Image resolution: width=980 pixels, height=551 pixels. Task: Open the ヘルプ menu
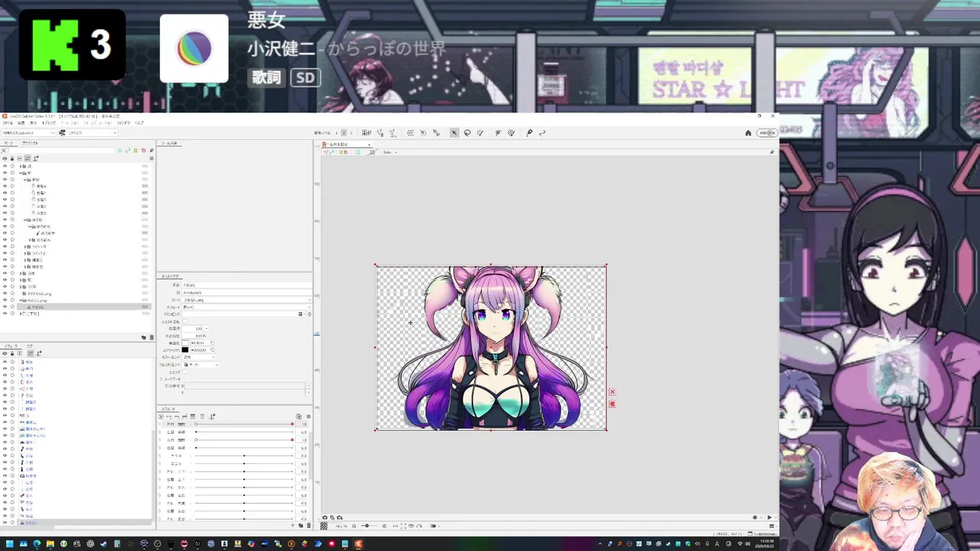[x=139, y=122]
